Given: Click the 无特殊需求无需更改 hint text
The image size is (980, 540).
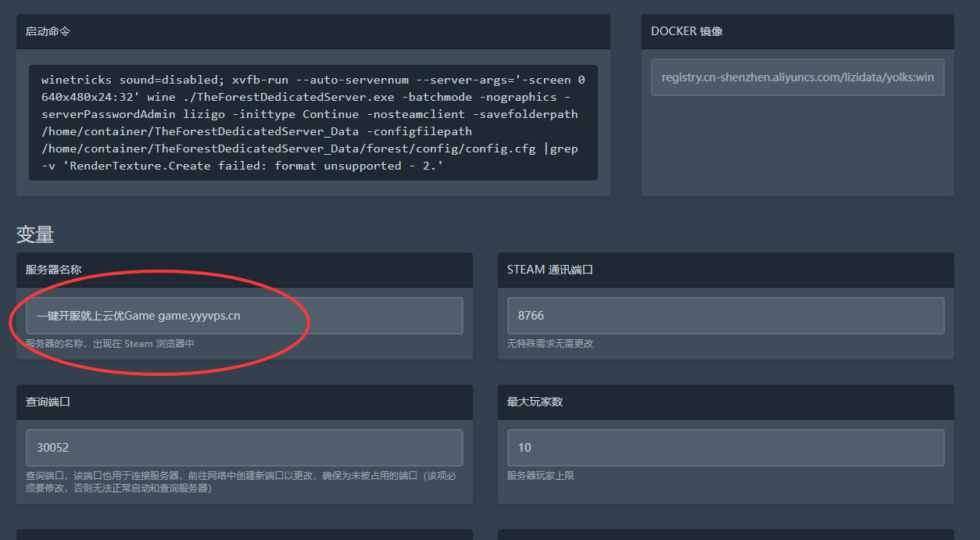Looking at the screenshot, I should click(x=550, y=344).
